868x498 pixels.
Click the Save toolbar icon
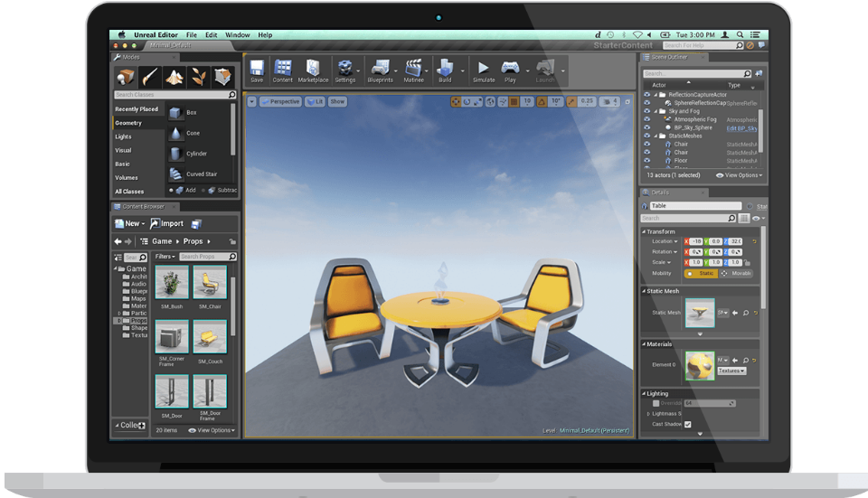pyautogui.click(x=257, y=68)
